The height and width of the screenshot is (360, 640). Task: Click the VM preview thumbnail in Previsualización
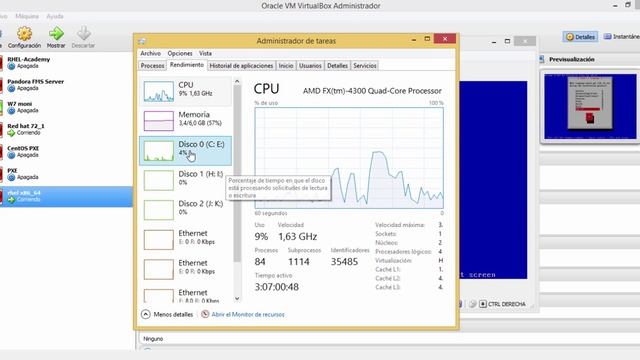click(590, 107)
